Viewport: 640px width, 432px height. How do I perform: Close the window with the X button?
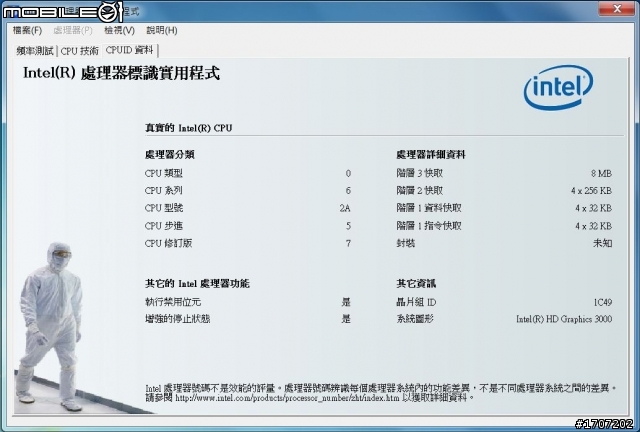click(617, 8)
